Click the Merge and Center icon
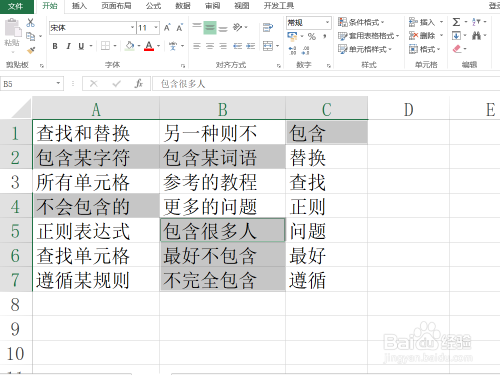 coord(268,46)
